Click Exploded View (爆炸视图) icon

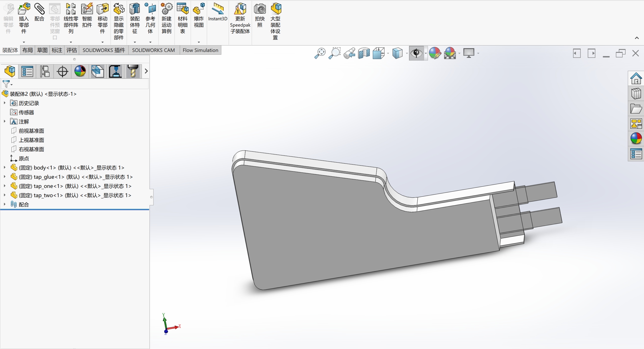tap(199, 9)
